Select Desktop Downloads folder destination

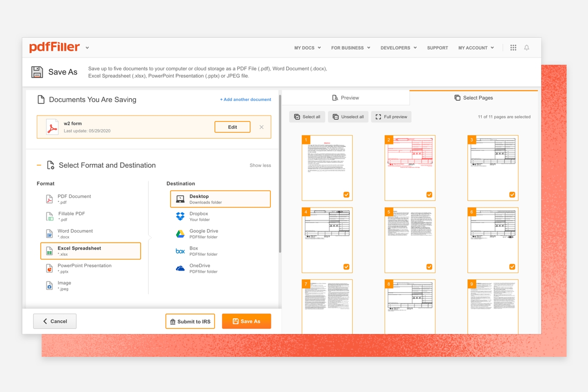coord(220,199)
